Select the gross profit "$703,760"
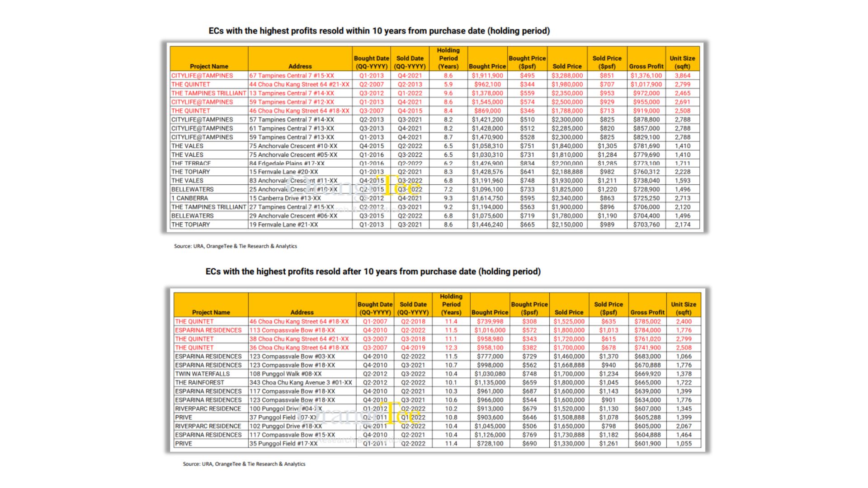This screenshot has height=488, width=868. pos(646,225)
